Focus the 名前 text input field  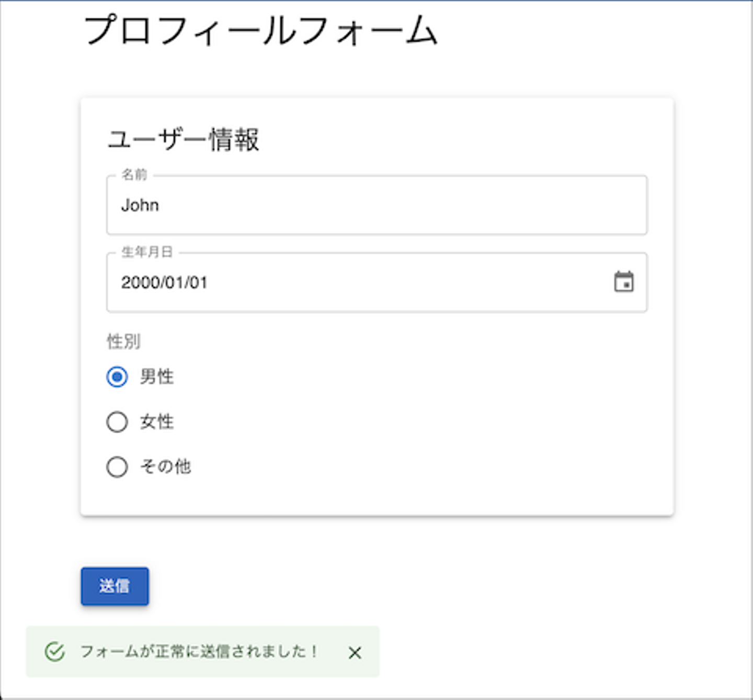(376, 205)
